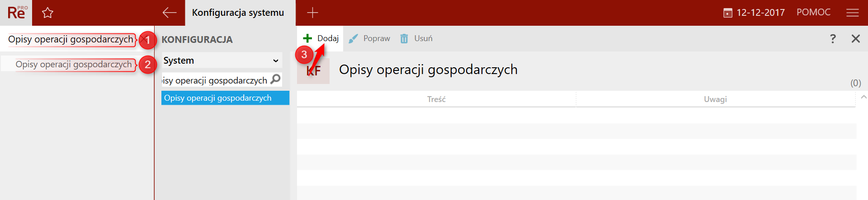The height and width of the screenshot is (200, 868).
Task: Open the POMOC help menu
Action: click(x=813, y=12)
